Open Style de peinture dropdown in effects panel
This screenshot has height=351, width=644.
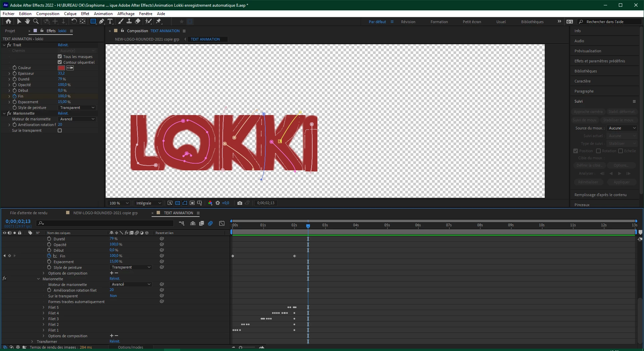click(x=77, y=108)
